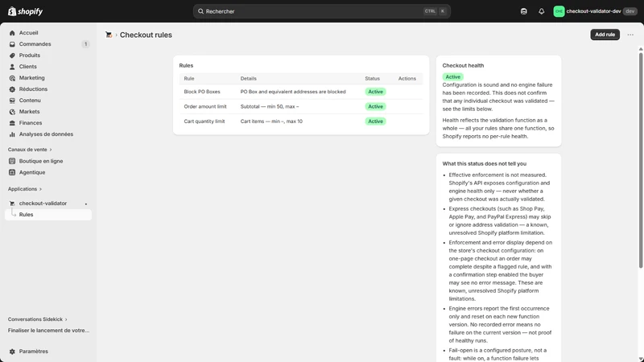644x362 pixels.
Task: Click the Markets globe icon
Action: [x=12, y=112]
